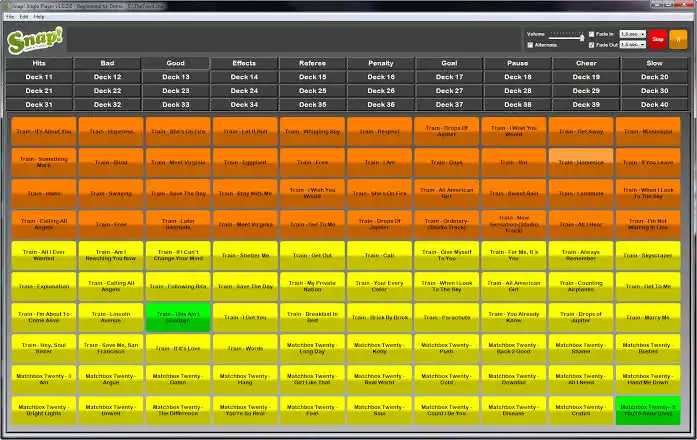Click green Train - This Ain't Goodbye button
The width and height of the screenshot is (697, 440).
pos(178,317)
